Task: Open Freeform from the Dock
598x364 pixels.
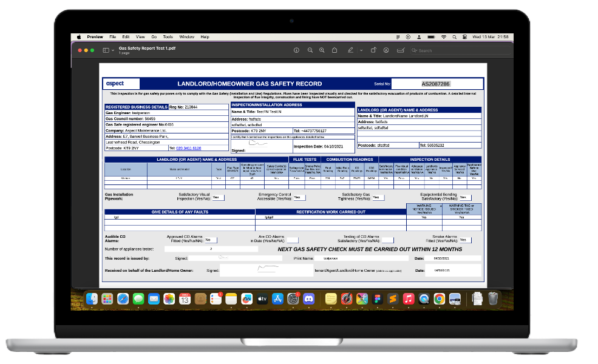Action: pyautogui.click(x=246, y=299)
